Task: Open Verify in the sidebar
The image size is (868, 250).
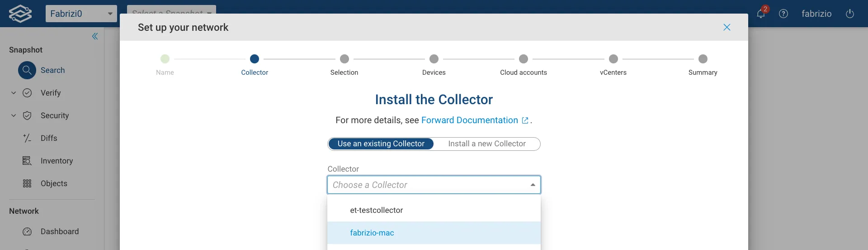Action: [51, 93]
